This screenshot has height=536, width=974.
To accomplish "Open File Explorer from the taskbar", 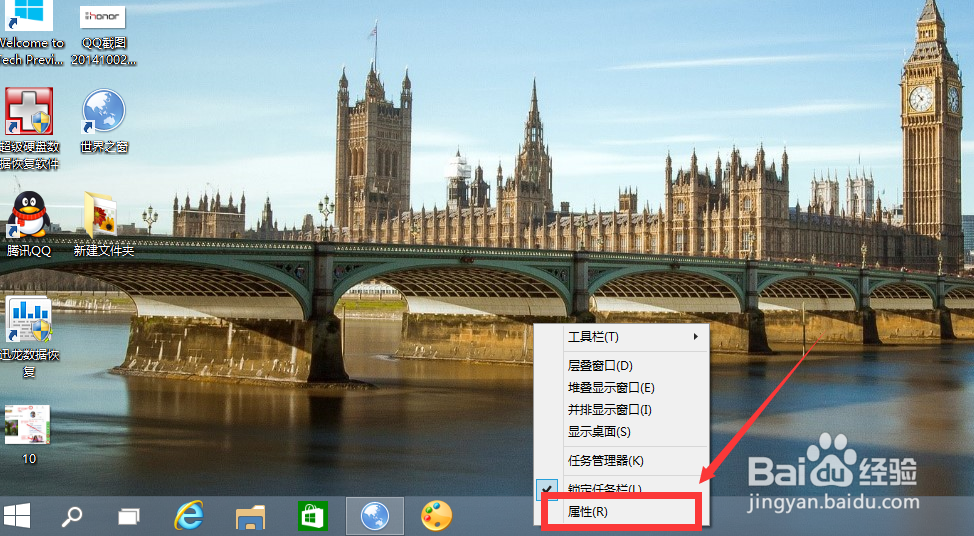I will pos(251,517).
